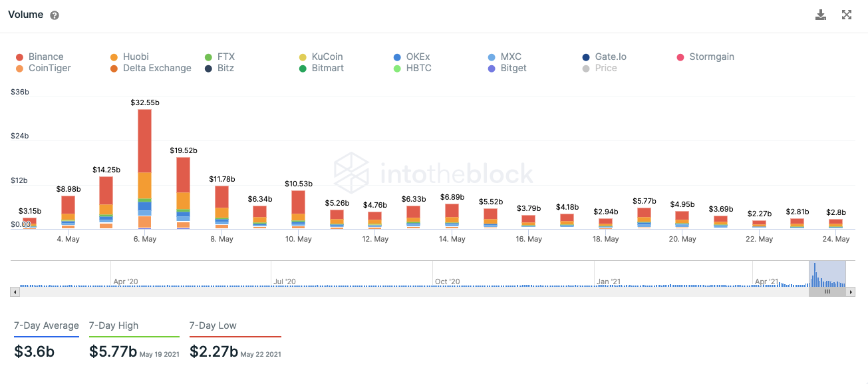Select the $8.98b bar on 4 May

pyautogui.click(x=68, y=212)
